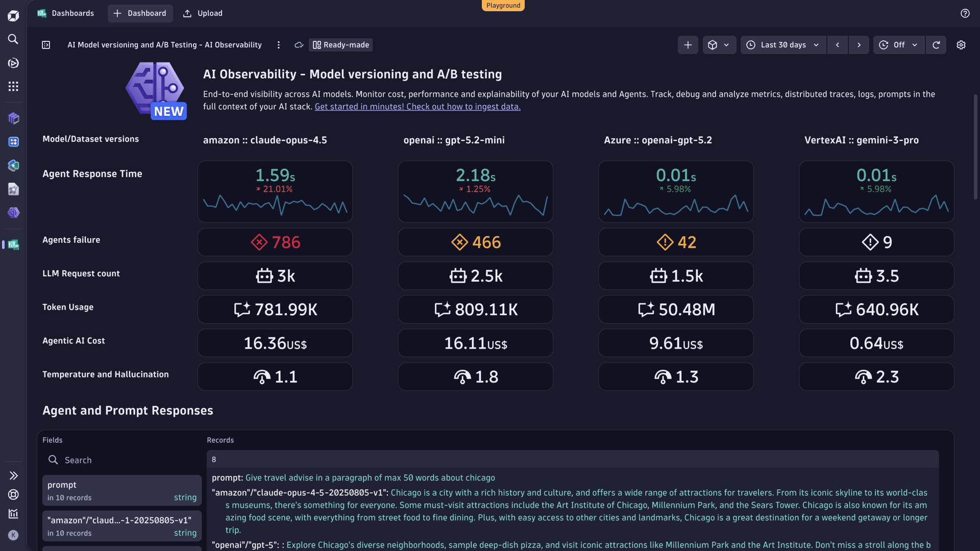Step to the previous timeframe arrow
This screenshot has height=551, width=980.
tap(837, 45)
